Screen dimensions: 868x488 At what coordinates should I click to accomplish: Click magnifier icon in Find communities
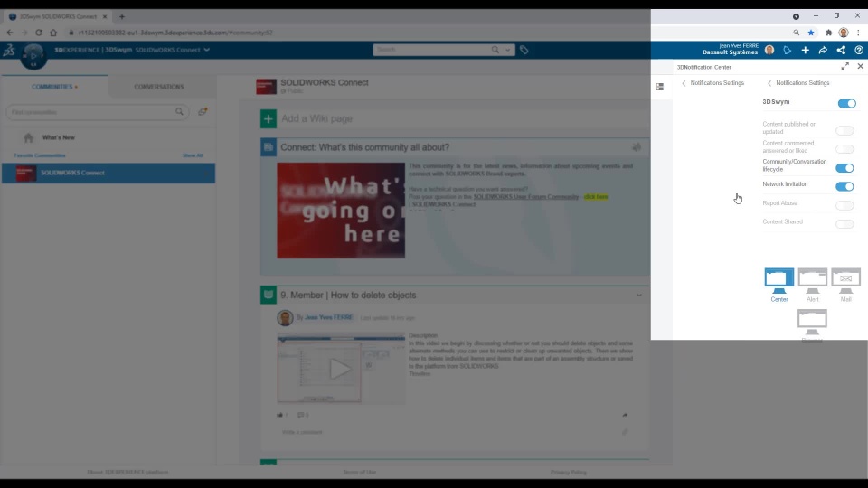pyautogui.click(x=179, y=112)
